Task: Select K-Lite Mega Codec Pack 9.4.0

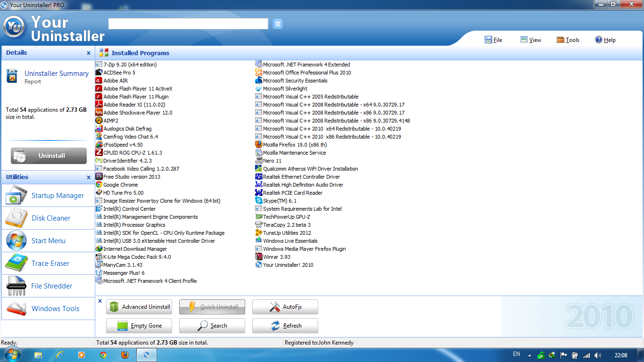Action: [x=133, y=257]
